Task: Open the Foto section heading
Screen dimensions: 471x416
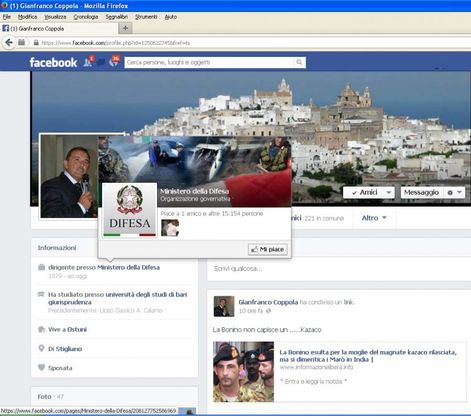Action: [44, 397]
